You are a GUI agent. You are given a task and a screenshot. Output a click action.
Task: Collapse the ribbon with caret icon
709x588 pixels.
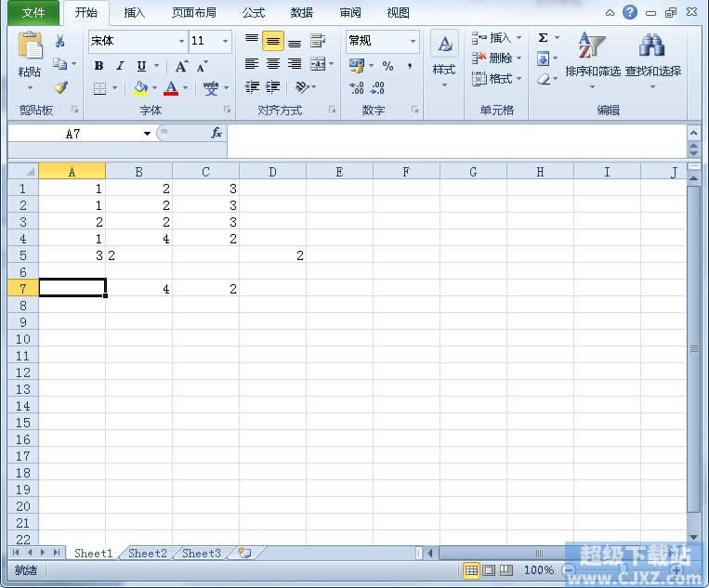[610, 13]
